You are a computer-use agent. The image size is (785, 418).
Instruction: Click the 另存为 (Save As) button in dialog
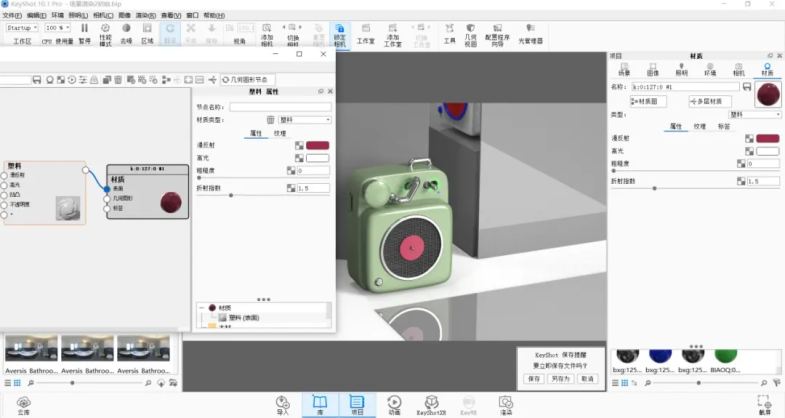(560, 379)
